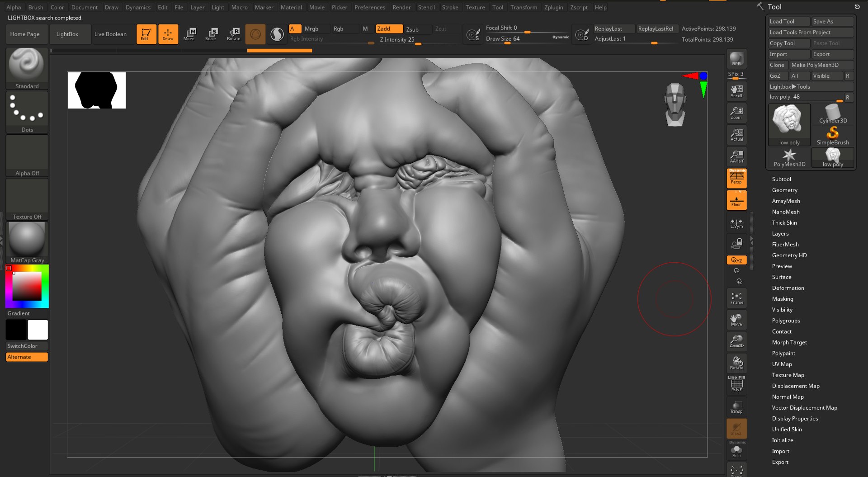Toggle L.Sym local symmetry
The width and height of the screenshot is (868, 477).
736,223
